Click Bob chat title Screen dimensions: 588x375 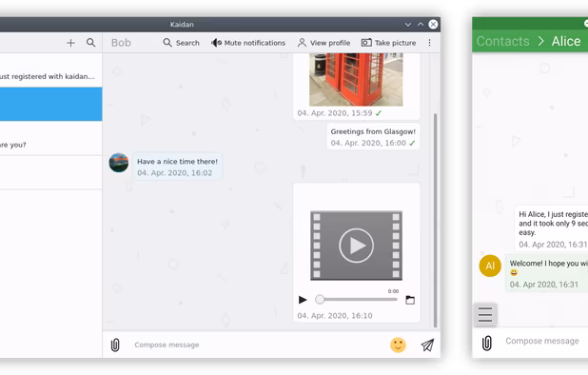[x=121, y=43]
